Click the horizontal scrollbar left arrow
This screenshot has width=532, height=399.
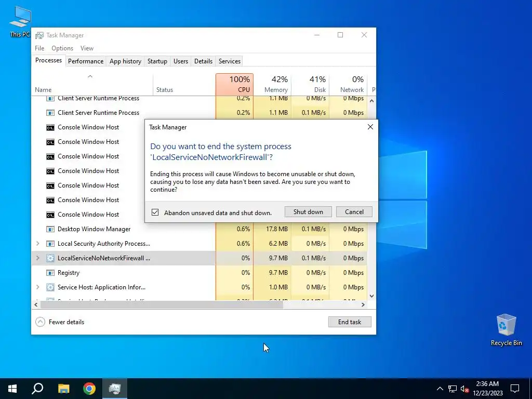(36, 304)
